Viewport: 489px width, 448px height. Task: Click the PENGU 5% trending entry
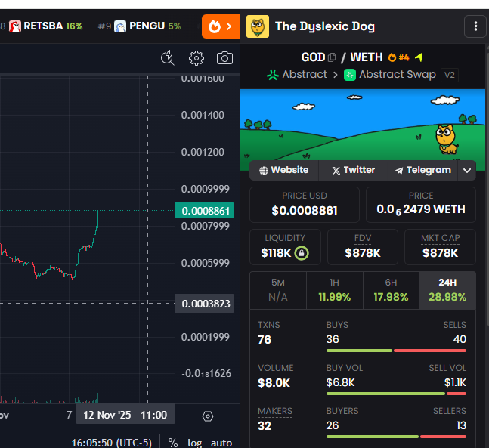(139, 26)
